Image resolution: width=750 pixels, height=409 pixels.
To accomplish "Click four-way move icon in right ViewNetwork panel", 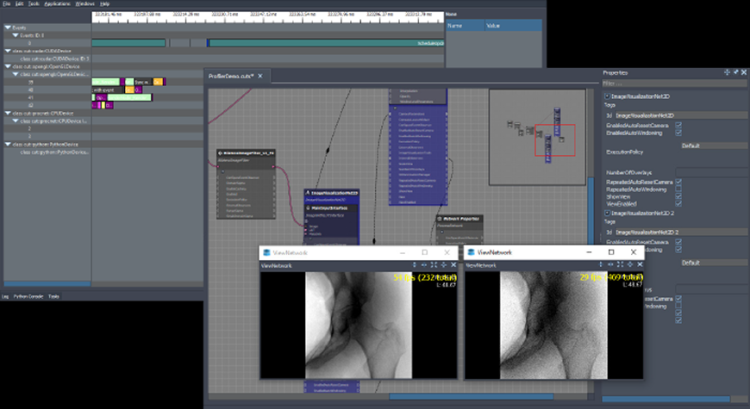I will coord(630,265).
